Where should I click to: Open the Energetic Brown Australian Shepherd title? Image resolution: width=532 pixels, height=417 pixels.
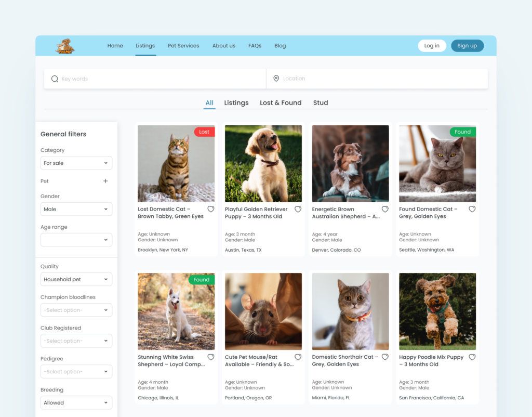point(345,213)
